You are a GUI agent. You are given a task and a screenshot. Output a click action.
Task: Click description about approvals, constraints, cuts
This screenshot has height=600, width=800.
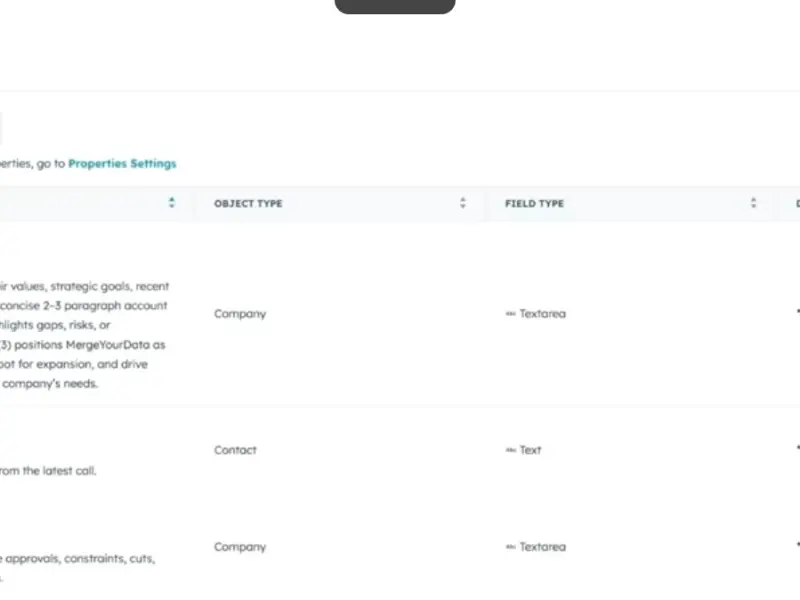[78, 559]
